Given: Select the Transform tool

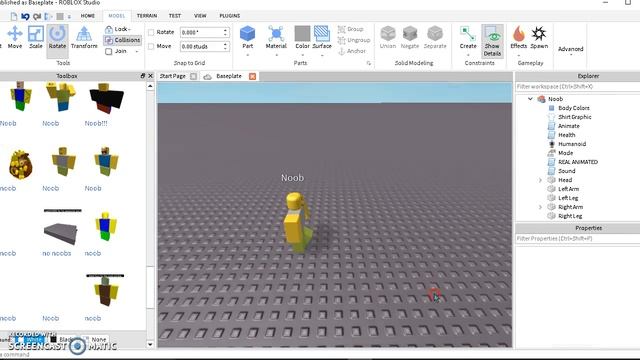Looking at the screenshot, I should 84,37.
